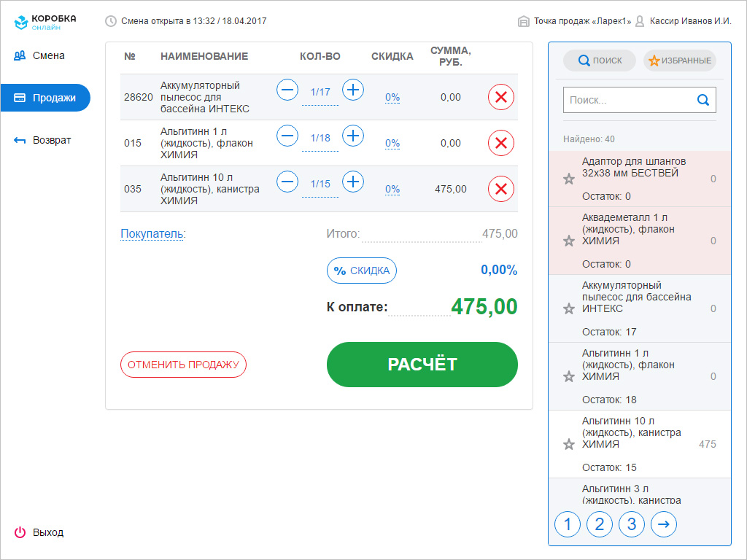Switch to the ИЗБРАННЫЕ tab
Screen dimensions: 747x560
point(680,61)
